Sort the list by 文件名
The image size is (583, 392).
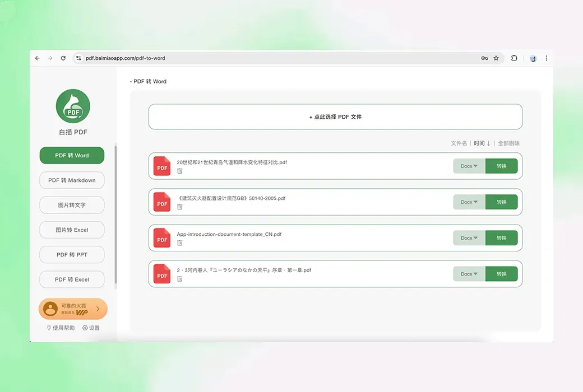[459, 143]
